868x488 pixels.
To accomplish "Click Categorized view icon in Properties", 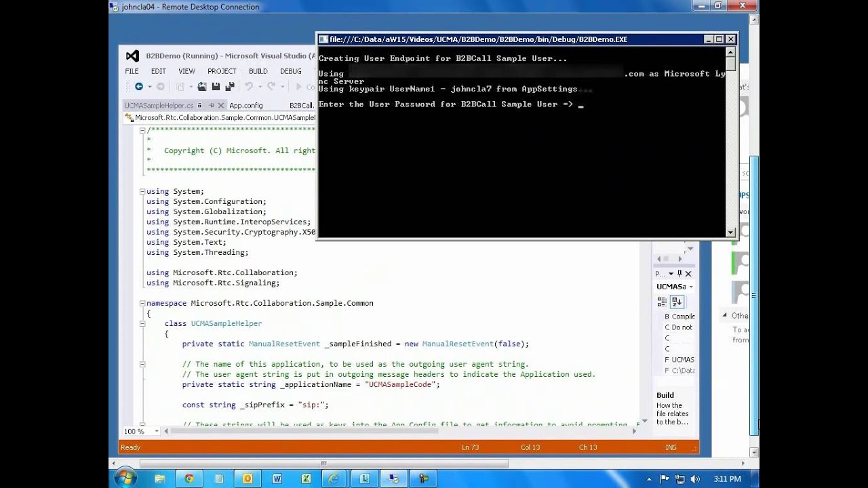I will [662, 302].
